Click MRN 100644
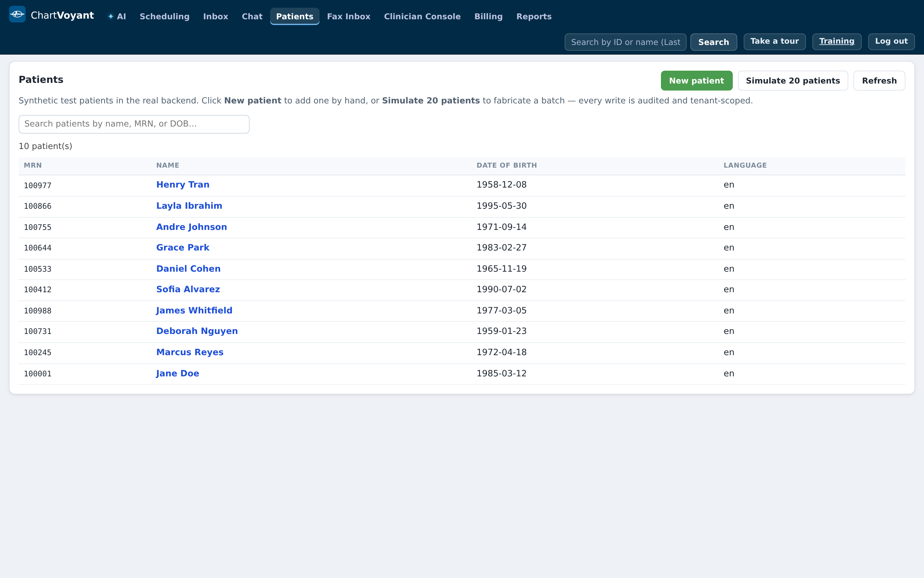 pyautogui.click(x=38, y=248)
